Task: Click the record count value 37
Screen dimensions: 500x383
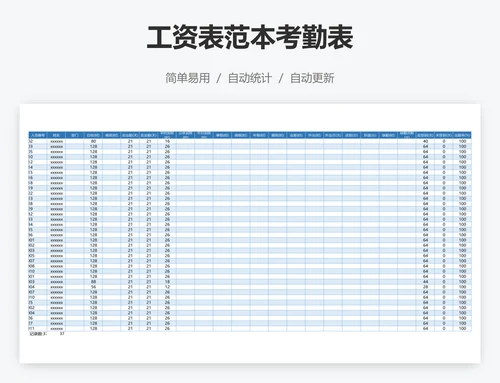Action: point(62,334)
